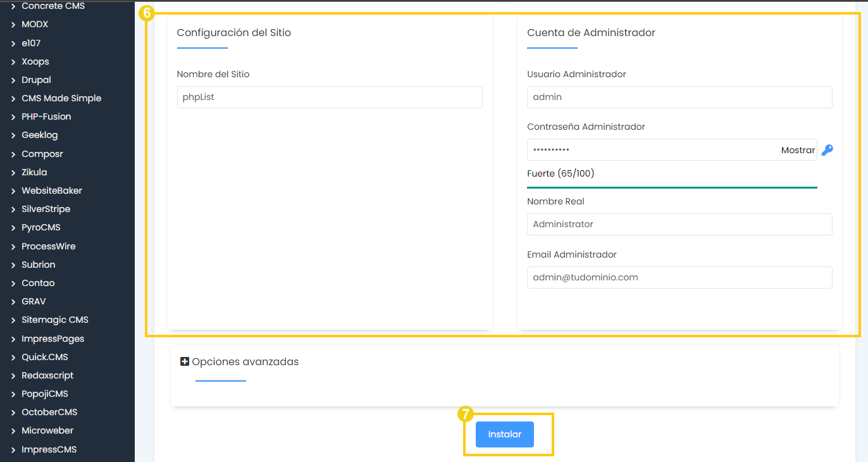Viewport: 868px width, 462px height.
Task: Click the Usuario Administrador field
Action: click(x=679, y=97)
